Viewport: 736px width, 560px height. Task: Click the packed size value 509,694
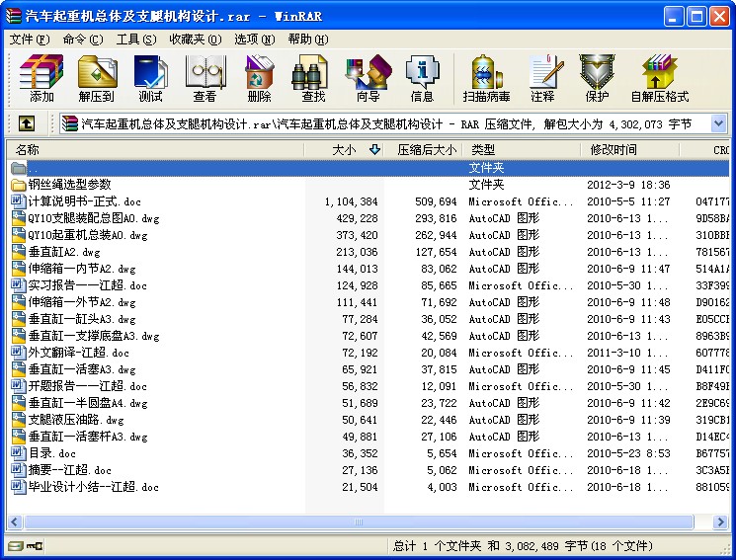click(436, 201)
